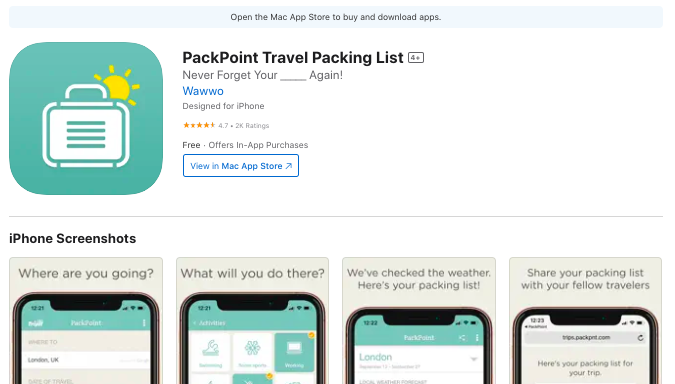Open the kebab menu beside the share icon

pos(477,338)
